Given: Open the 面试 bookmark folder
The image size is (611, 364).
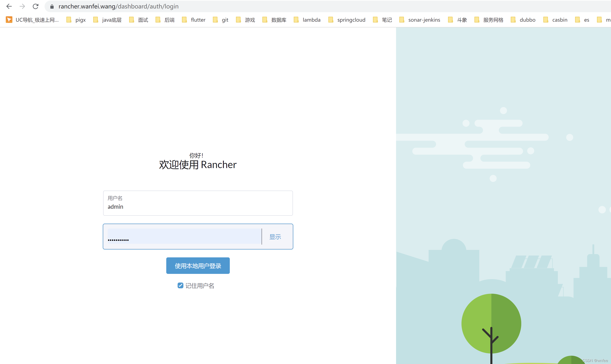Looking at the screenshot, I should pos(139,20).
